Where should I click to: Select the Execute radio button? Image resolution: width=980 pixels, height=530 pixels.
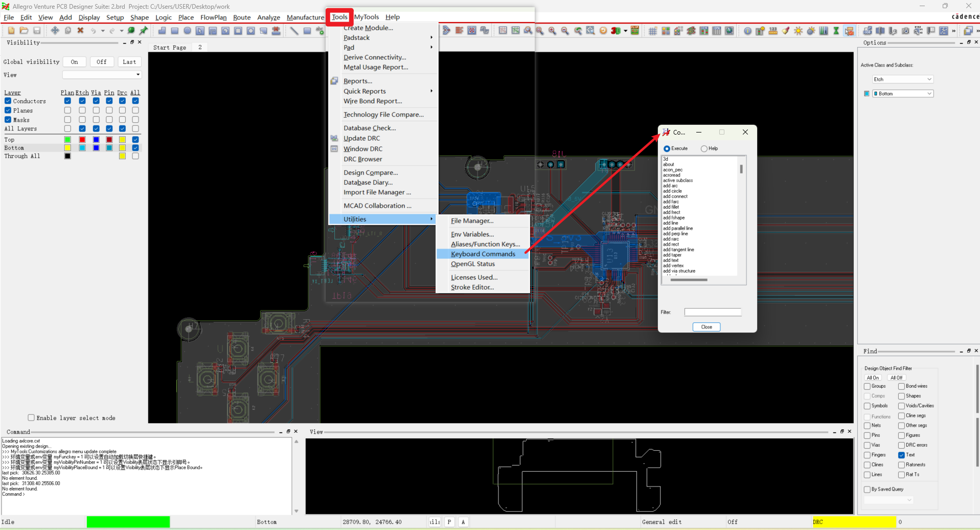click(667, 149)
